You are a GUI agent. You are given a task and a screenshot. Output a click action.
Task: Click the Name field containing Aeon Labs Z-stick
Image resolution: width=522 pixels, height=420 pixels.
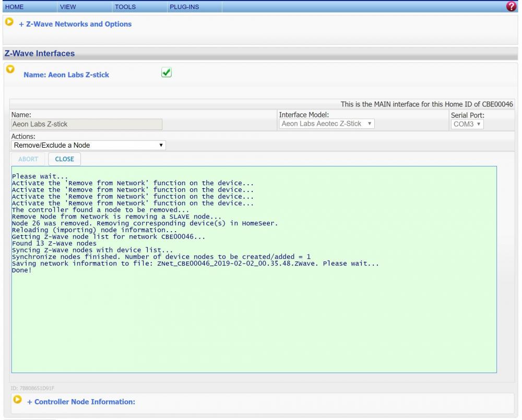coord(87,124)
